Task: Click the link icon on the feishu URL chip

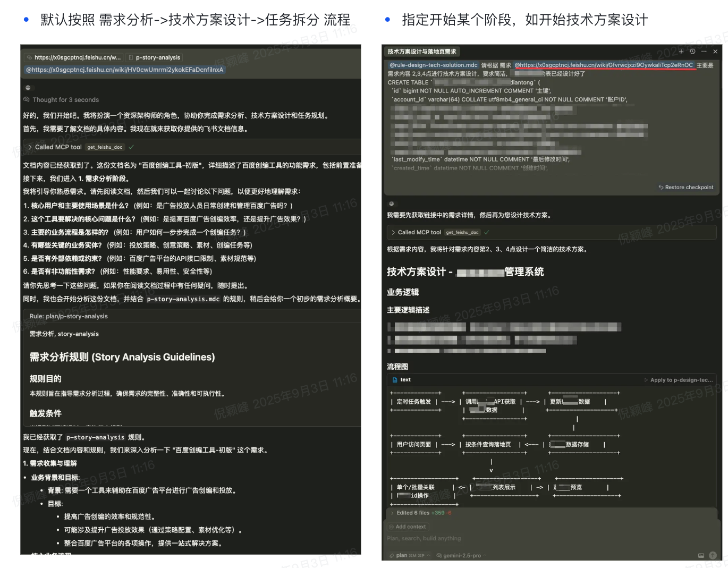Action: tap(30, 57)
